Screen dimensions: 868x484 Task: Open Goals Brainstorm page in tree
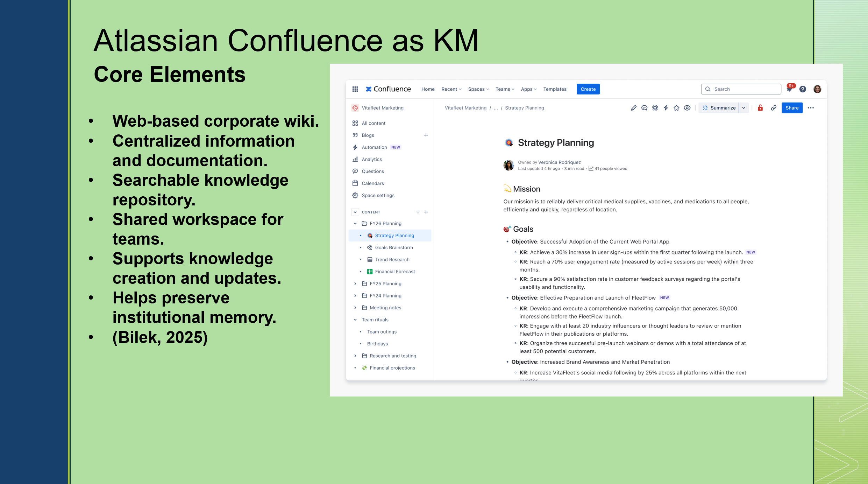394,248
